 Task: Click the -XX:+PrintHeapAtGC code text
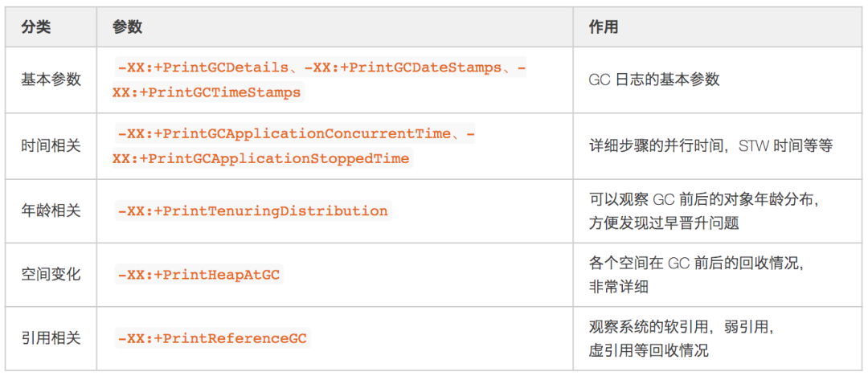coord(199,274)
